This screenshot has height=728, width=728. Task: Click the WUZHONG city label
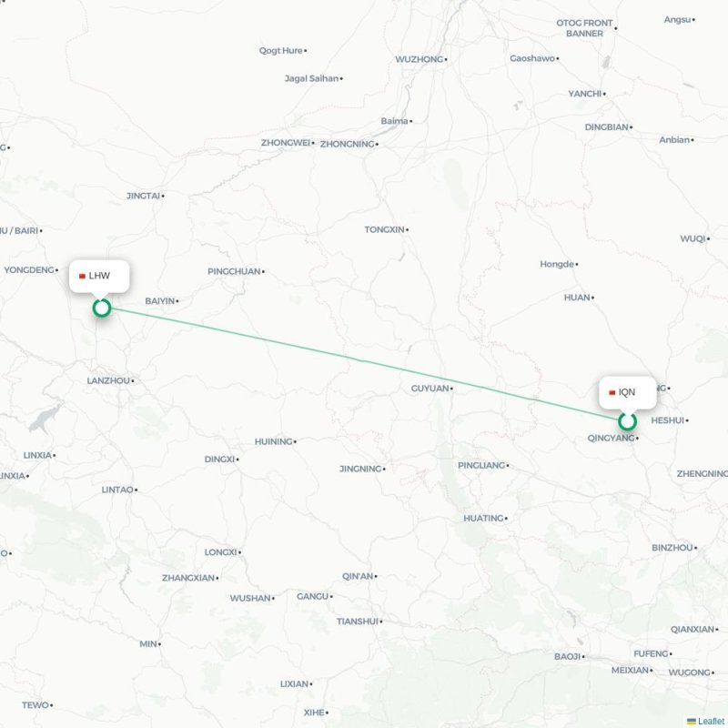tap(420, 59)
